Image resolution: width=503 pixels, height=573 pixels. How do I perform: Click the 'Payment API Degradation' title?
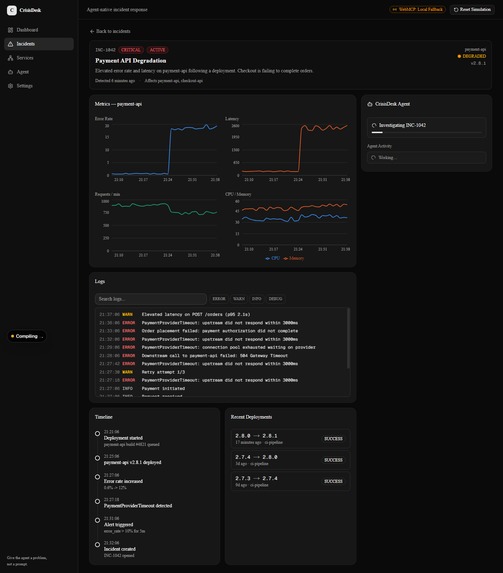131,61
